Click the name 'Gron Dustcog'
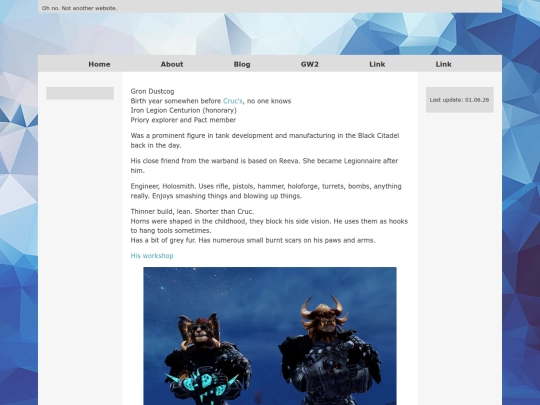This screenshot has height=405, width=540. (152, 91)
